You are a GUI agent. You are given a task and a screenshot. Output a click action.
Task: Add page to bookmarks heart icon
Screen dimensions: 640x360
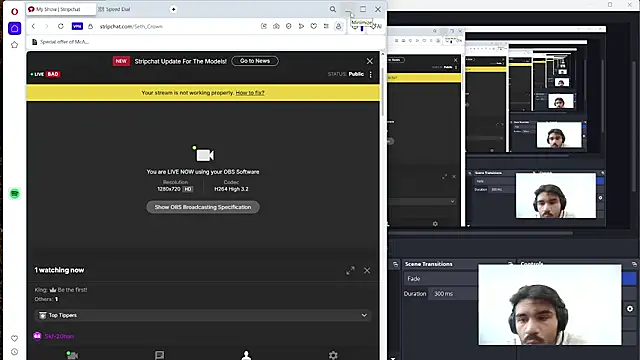tap(313, 26)
